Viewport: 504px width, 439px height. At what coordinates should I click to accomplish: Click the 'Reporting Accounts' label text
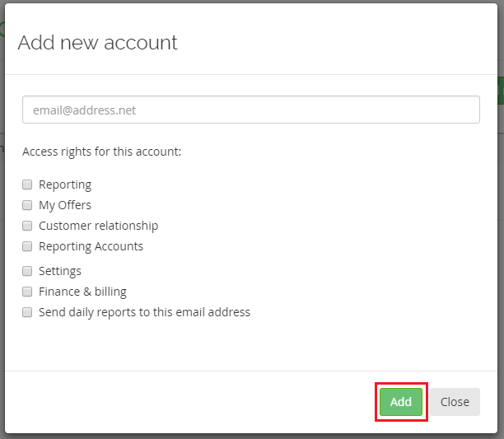pos(91,246)
